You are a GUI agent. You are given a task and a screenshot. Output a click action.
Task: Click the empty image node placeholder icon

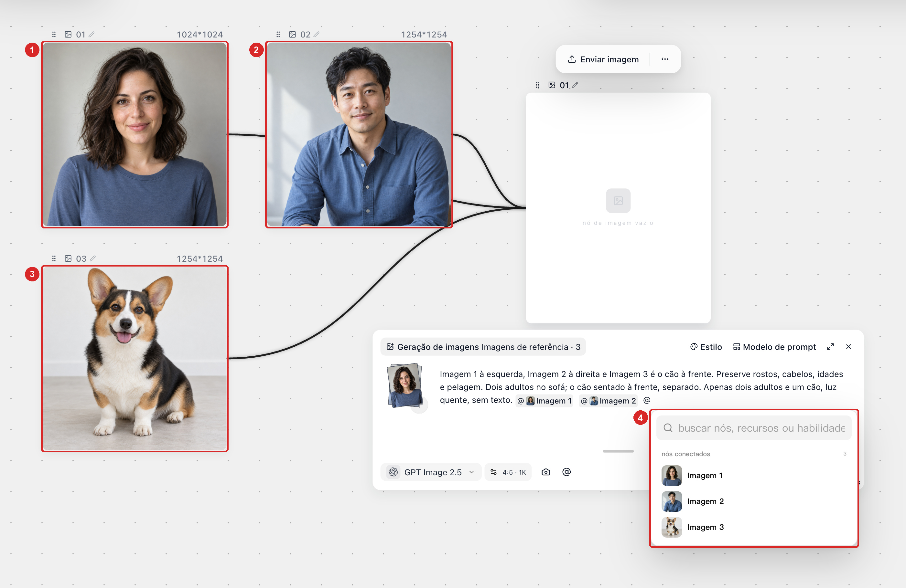pyautogui.click(x=618, y=200)
